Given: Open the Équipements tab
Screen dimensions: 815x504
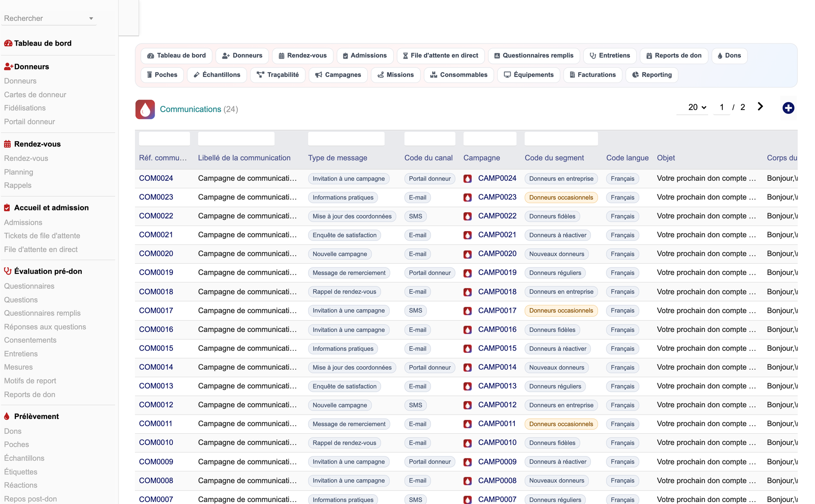Looking at the screenshot, I should pos(529,75).
